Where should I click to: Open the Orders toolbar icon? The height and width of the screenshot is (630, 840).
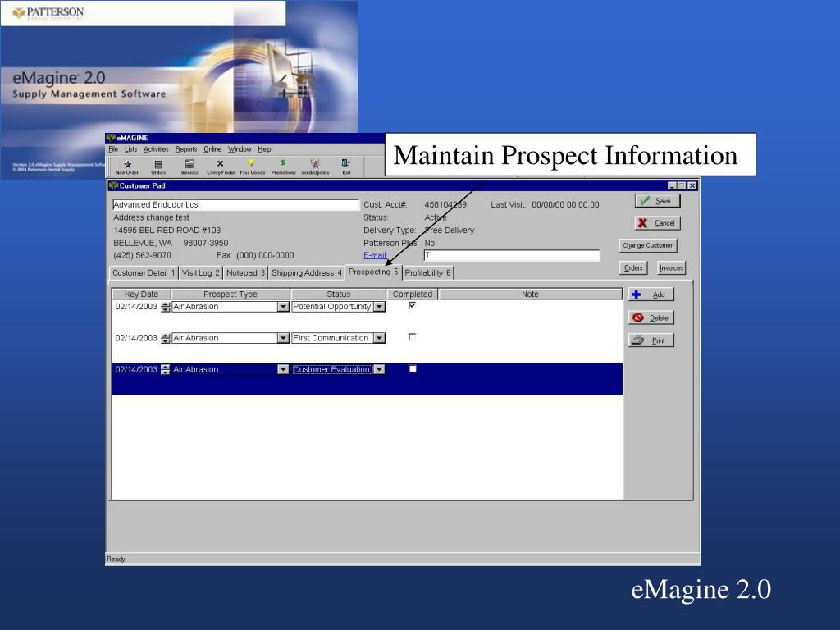click(158, 167)
